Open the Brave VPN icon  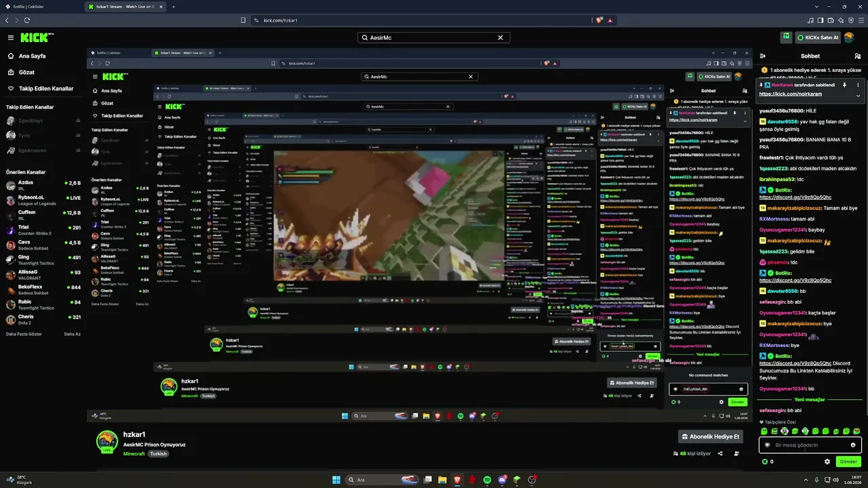(x=852, y=20)
